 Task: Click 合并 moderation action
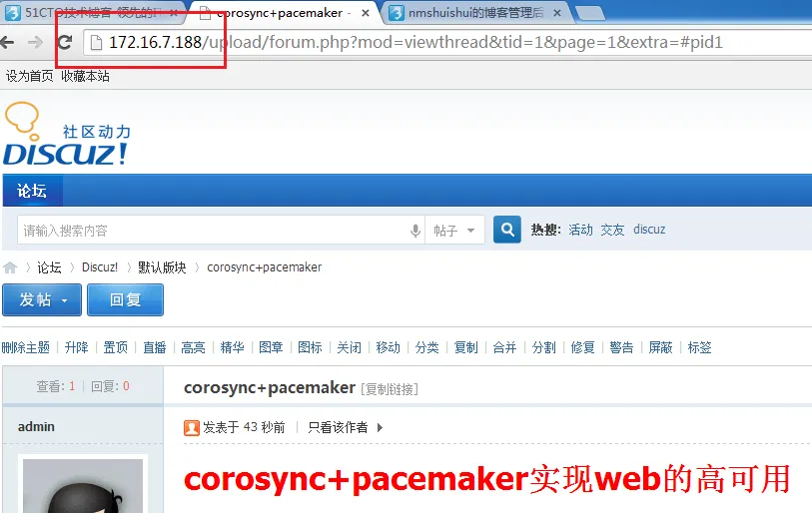tap(505, 347)
